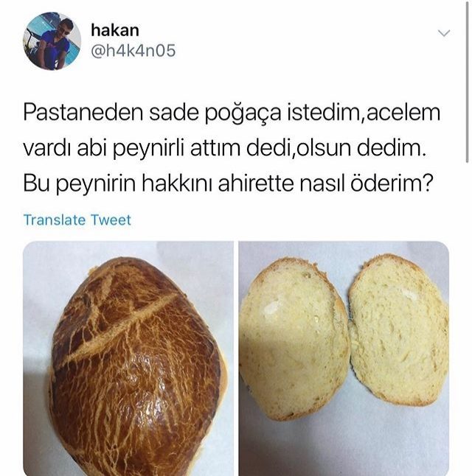The width and height of the screenshot is (472, 476).
Task: Click the word Tweet in the translate link
Action: pyautogui.click(x=111, y=220)
